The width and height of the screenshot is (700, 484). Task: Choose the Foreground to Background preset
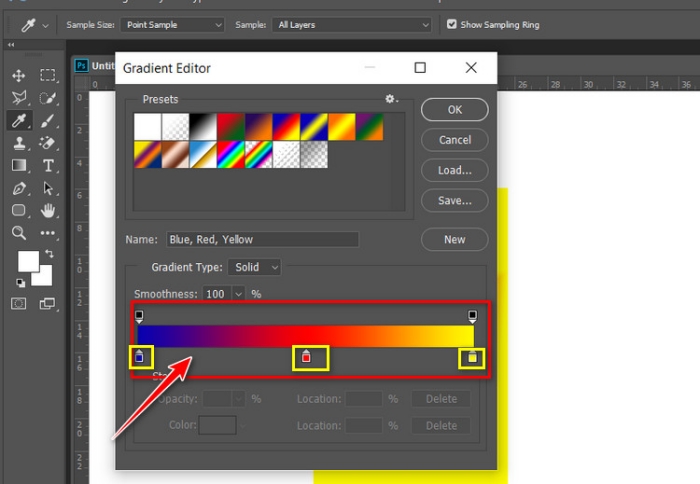[147, 127]
